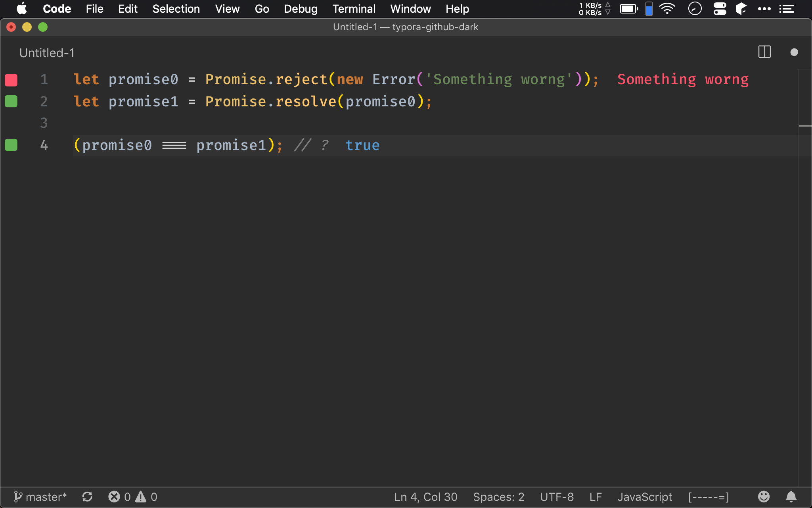Click the green coverage marker on line 4

click(11, 145)
